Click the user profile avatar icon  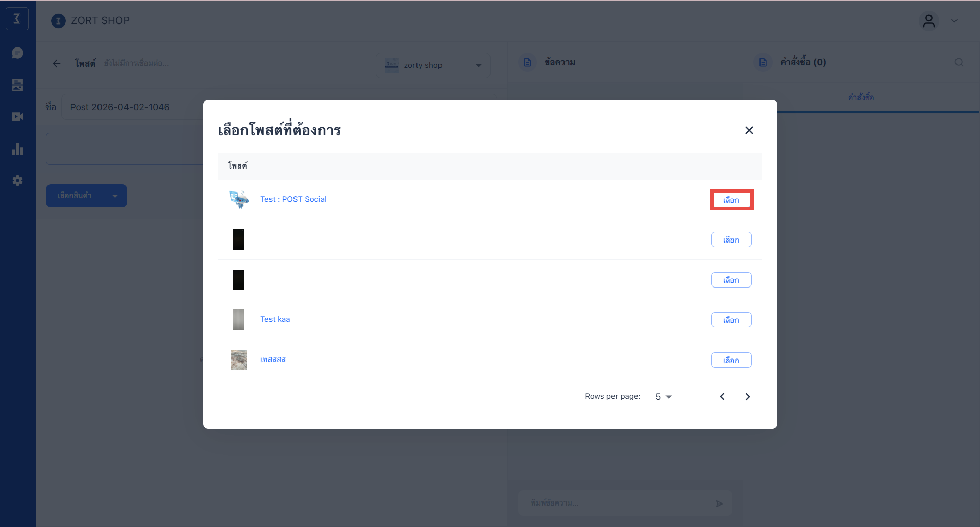(x=928, y=21)
